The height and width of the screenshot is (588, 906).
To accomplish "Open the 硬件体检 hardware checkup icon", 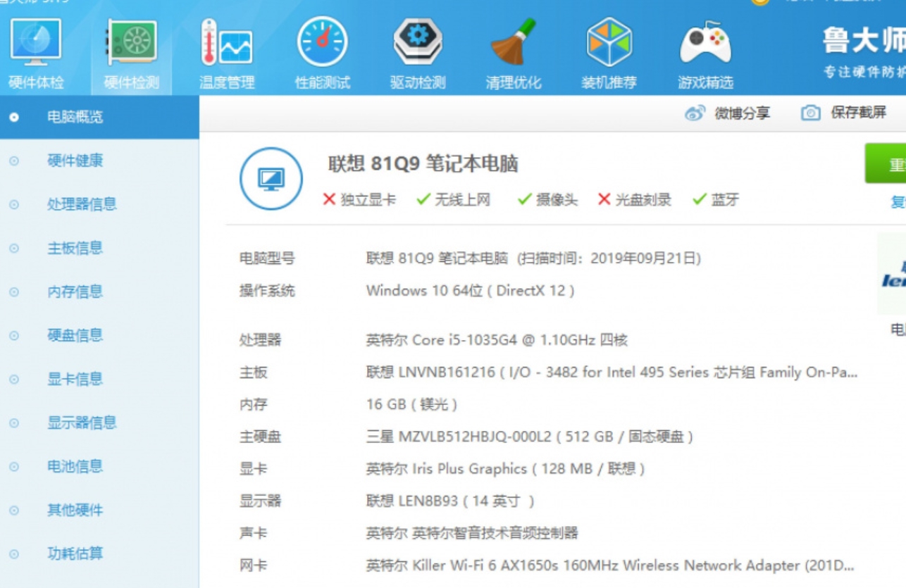I will [36, 53].
